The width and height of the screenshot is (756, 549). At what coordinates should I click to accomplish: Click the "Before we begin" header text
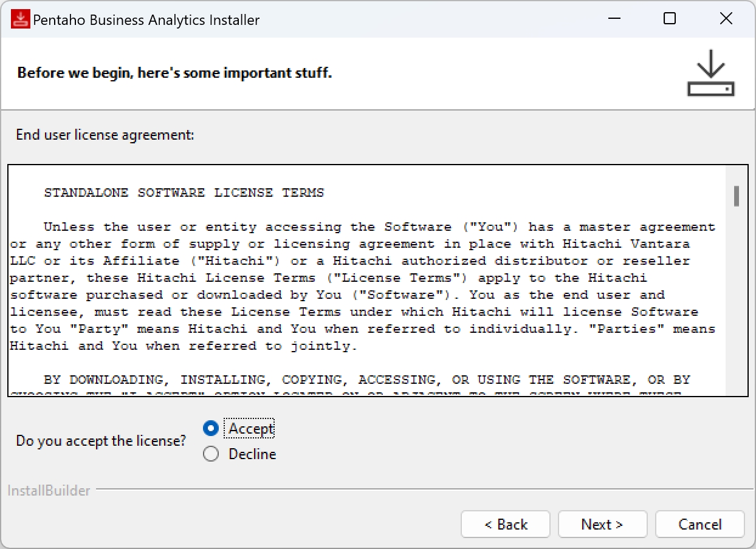pos(174,73)
